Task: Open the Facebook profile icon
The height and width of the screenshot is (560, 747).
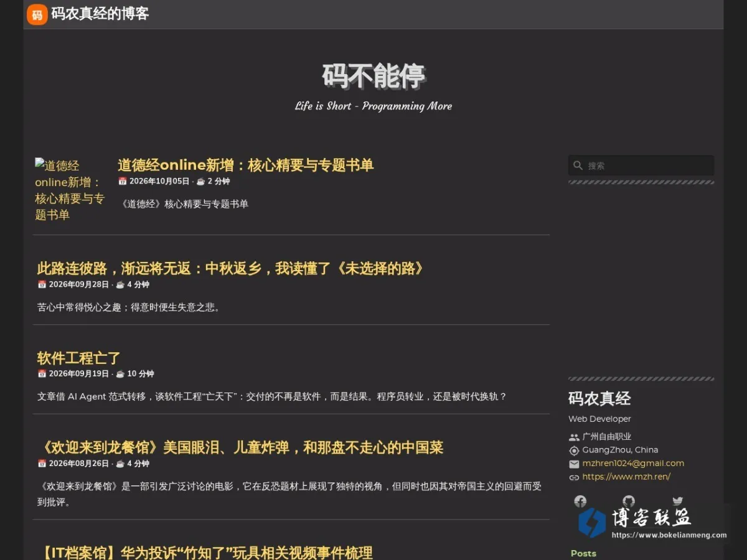Action: click(580, 501)
